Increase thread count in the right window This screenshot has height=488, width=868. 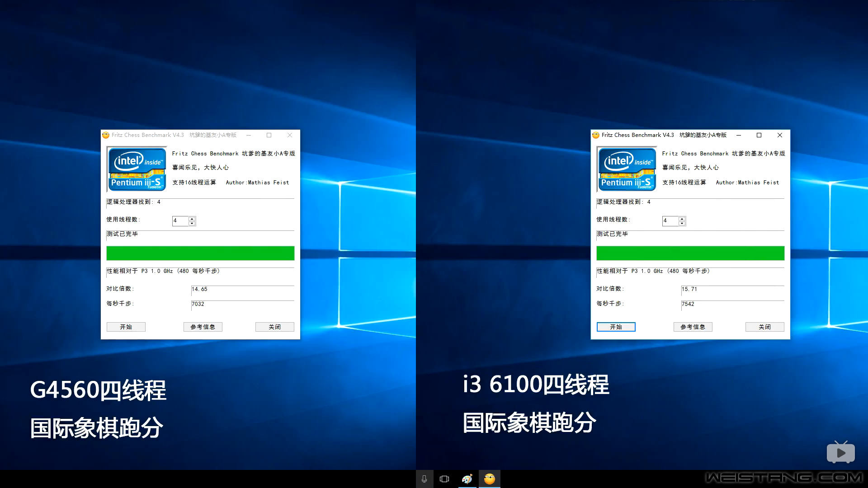pyautogui.click(x=682, y=219)
